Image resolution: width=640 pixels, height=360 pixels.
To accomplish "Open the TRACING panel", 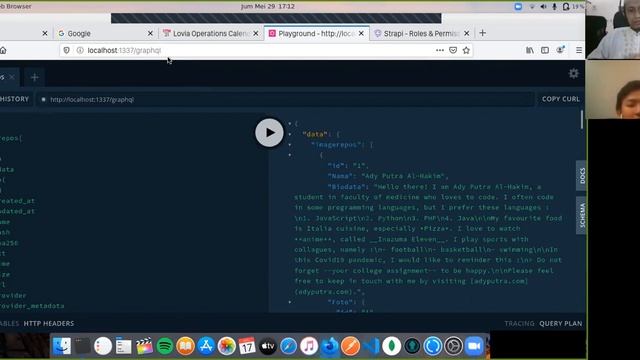I will [519, 323].
